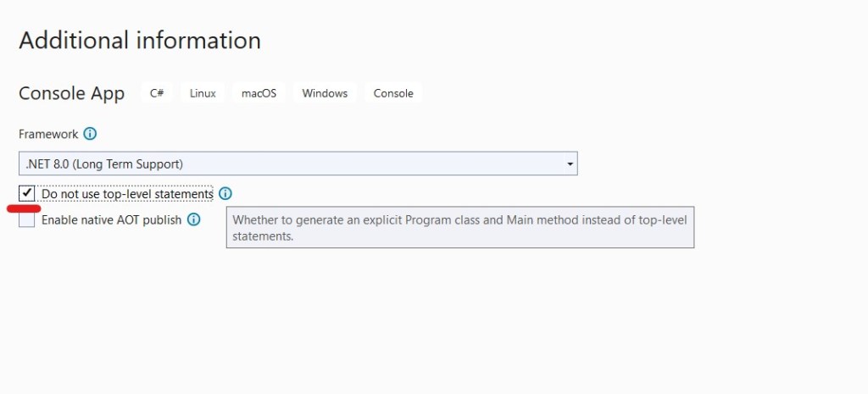Screen dimensions: 868x394
Task: Uncheck the top-level statements checkbox
Action: click(27, 194)
